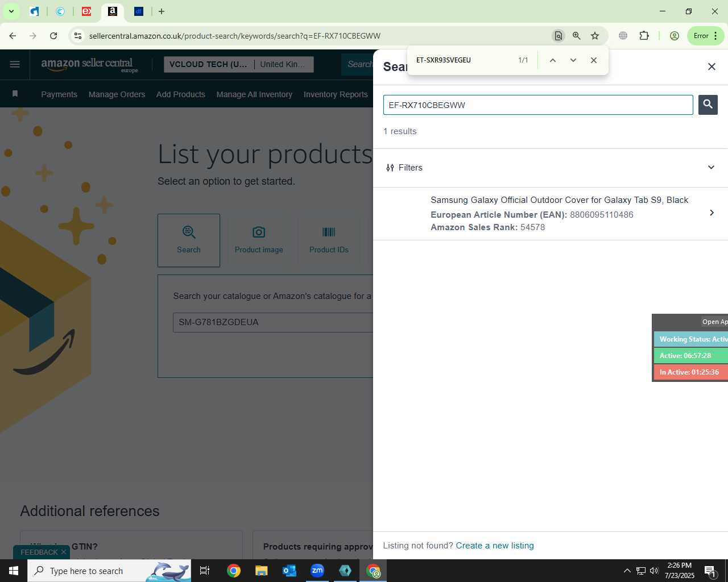728x582 pixels.
Task: Close the search results side panel
Action: click(712, 66)
